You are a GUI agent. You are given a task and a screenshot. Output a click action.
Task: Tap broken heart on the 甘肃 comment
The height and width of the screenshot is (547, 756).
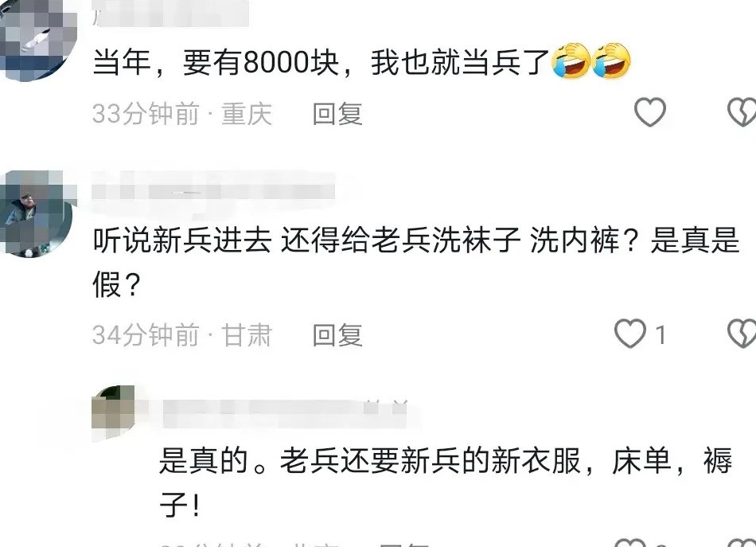point(742,334)
